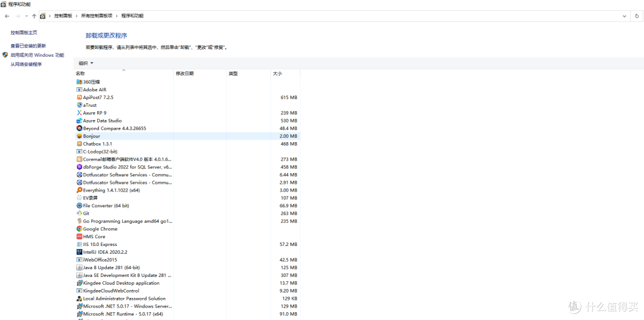Click the 360压缩 program icon
The image size is (644, 320).
click(79, 82)
